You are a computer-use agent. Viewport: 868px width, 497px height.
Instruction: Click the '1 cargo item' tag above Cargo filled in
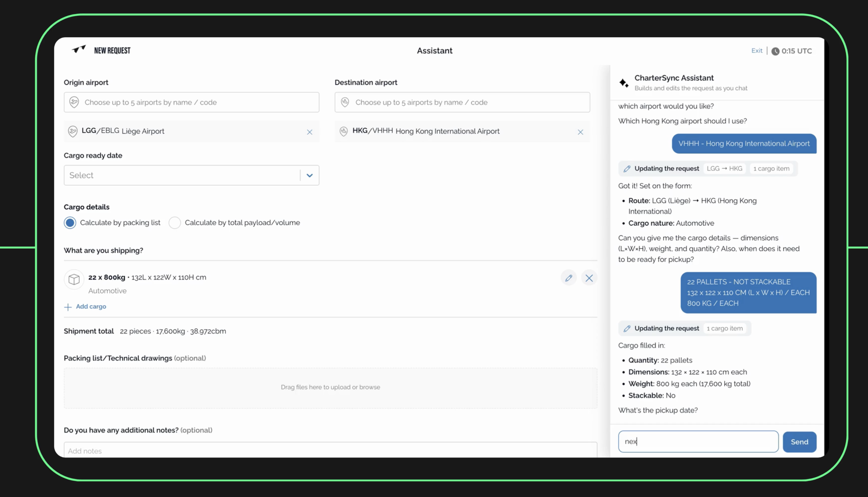[725, 328]
